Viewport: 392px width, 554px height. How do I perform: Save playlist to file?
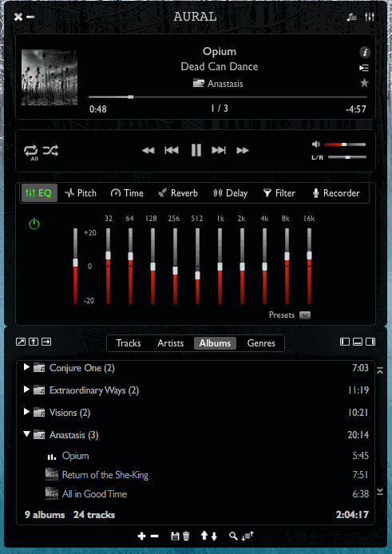tap(175, 536)
